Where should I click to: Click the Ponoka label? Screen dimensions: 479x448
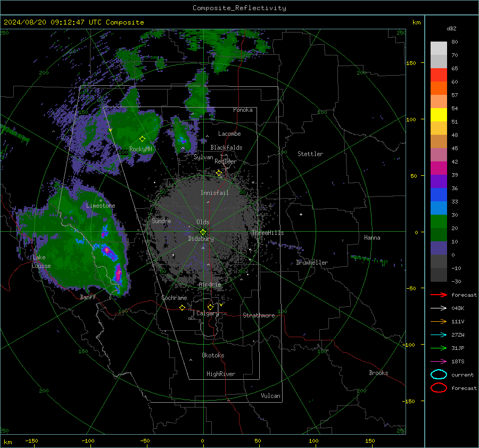(x=243, y=110)
